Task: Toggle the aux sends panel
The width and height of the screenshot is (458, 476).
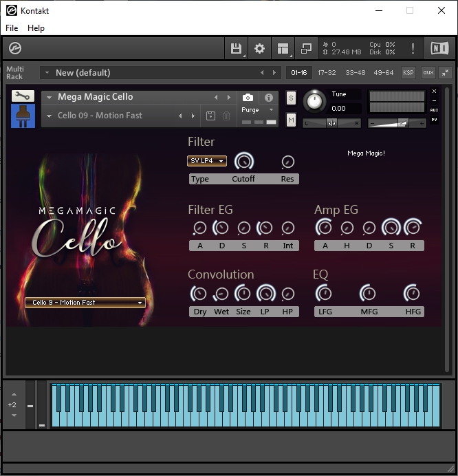Action: tap(428, 72)
